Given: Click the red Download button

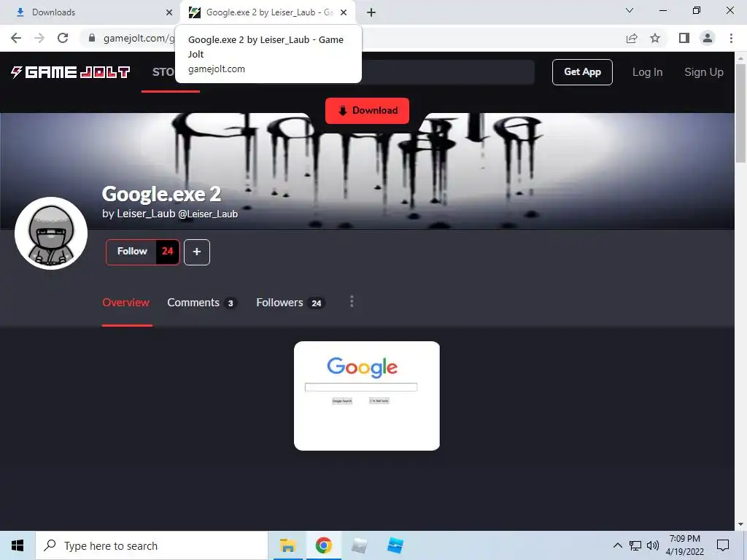Looking at the screenshot, I should pos(367,111).
